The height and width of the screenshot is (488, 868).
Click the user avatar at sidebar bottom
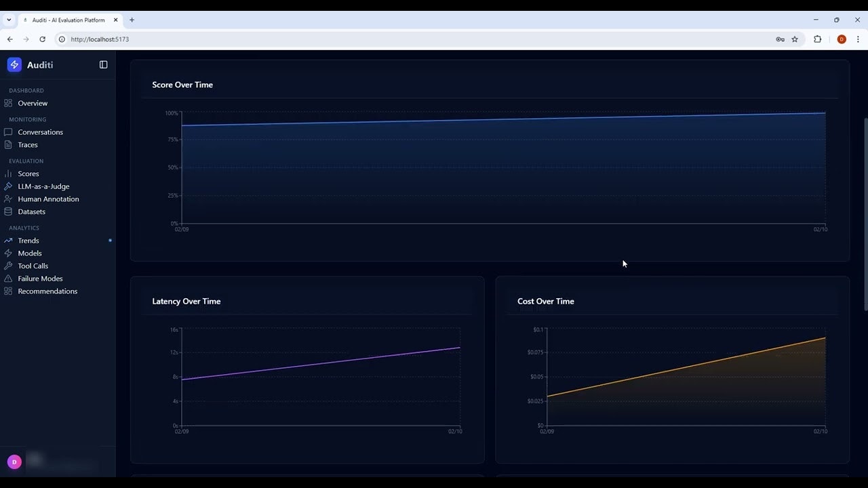14,462
